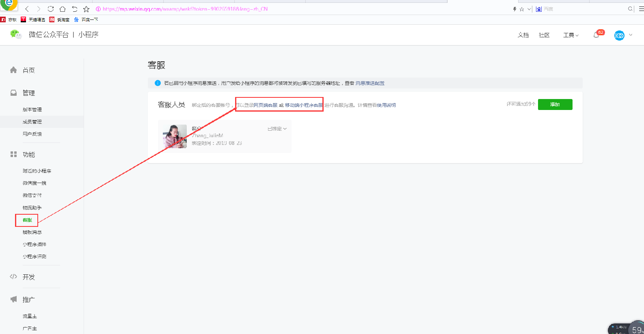Select the 管理 sidebar heading

click(x=29, y=93)
